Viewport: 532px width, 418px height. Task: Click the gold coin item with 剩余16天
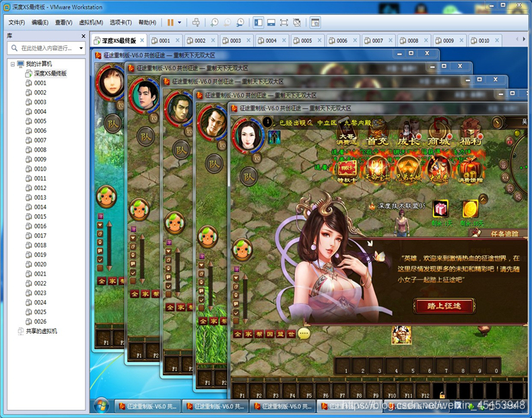tap(471, 209)
